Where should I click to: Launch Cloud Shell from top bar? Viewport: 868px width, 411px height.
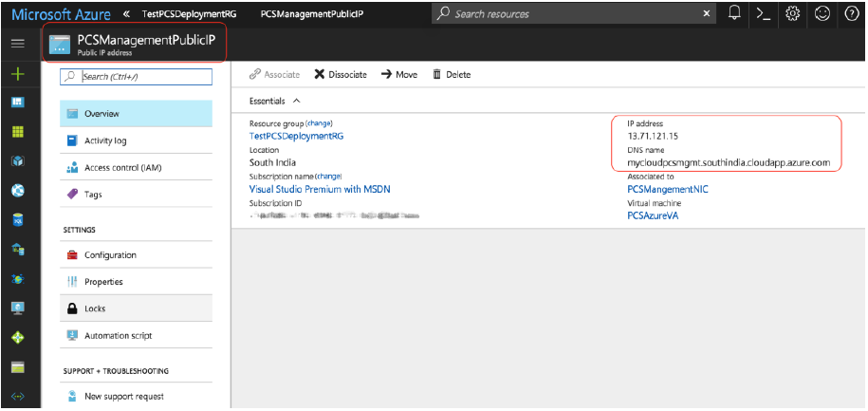click(x=764, y=14)
